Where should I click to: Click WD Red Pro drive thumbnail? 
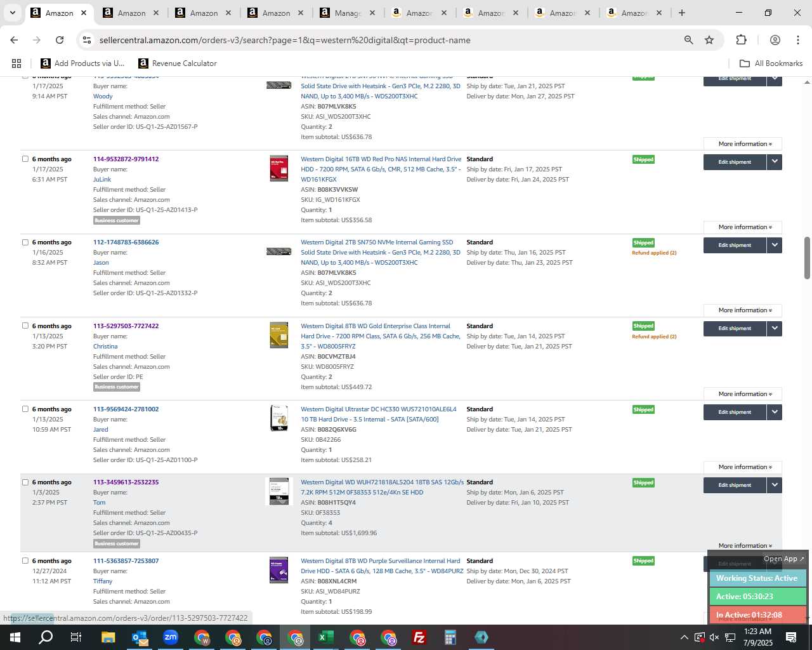click(279, 168)
